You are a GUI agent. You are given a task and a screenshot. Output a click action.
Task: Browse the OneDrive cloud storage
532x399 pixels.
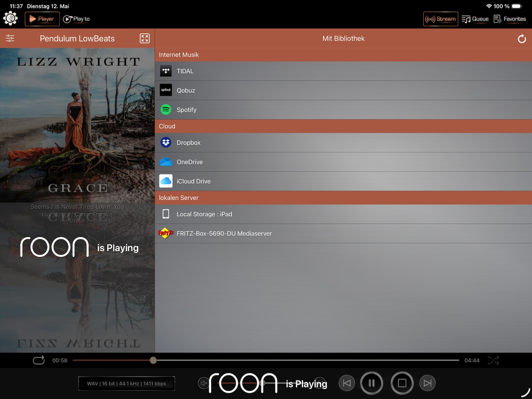(x=344, y=162)
